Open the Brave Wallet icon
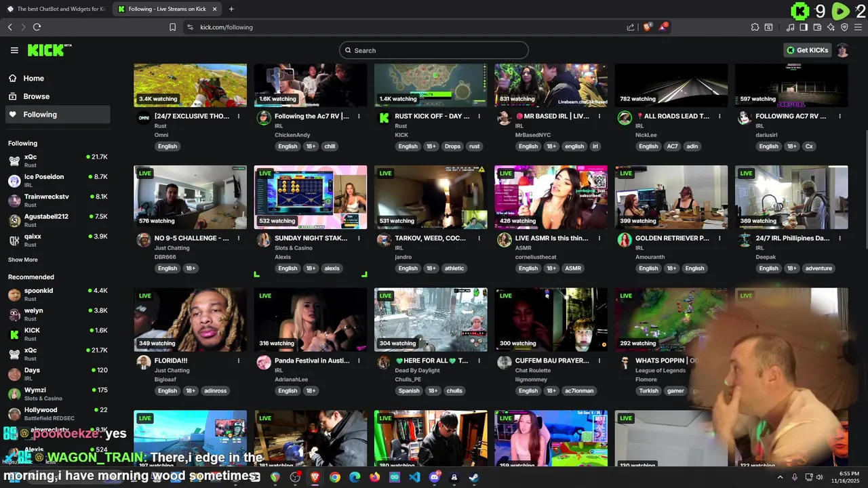868x488 pixels. pyautogui.click(x=817, y=27)
